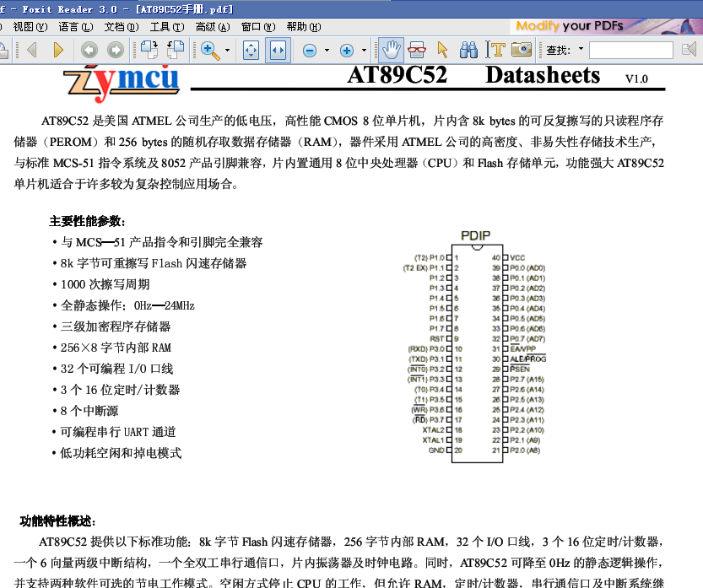Rotate the page counterclockwise
The width and height of the screenshot is (703, 588).
176,50
